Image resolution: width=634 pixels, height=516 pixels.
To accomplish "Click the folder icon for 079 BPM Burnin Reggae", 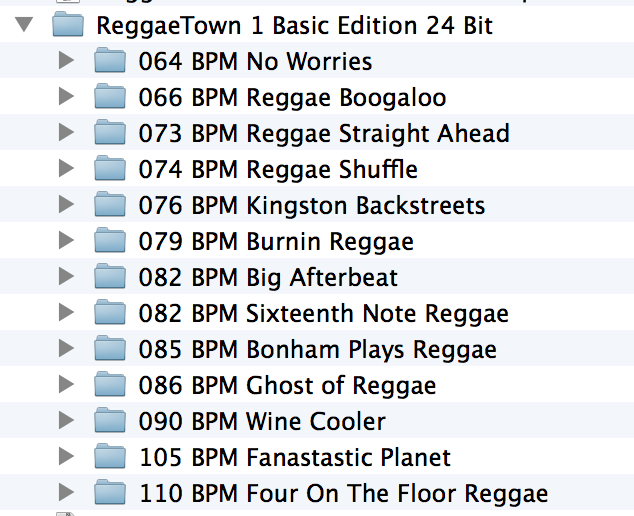I will [x=109, y=242].
